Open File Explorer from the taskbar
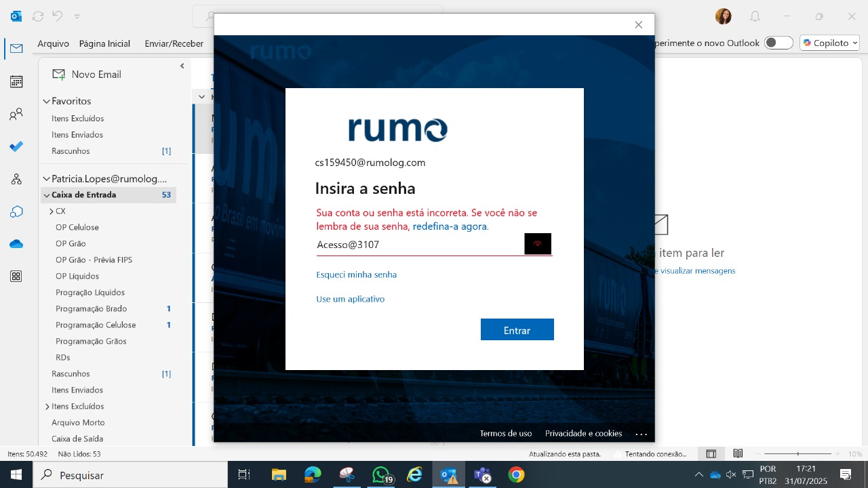 tap(279, 475)
